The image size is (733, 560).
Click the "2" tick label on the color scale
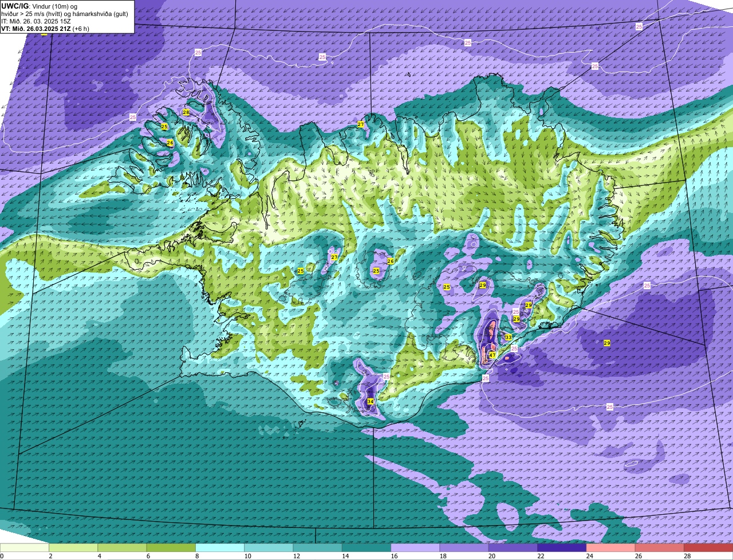click(x=50, y=556)
